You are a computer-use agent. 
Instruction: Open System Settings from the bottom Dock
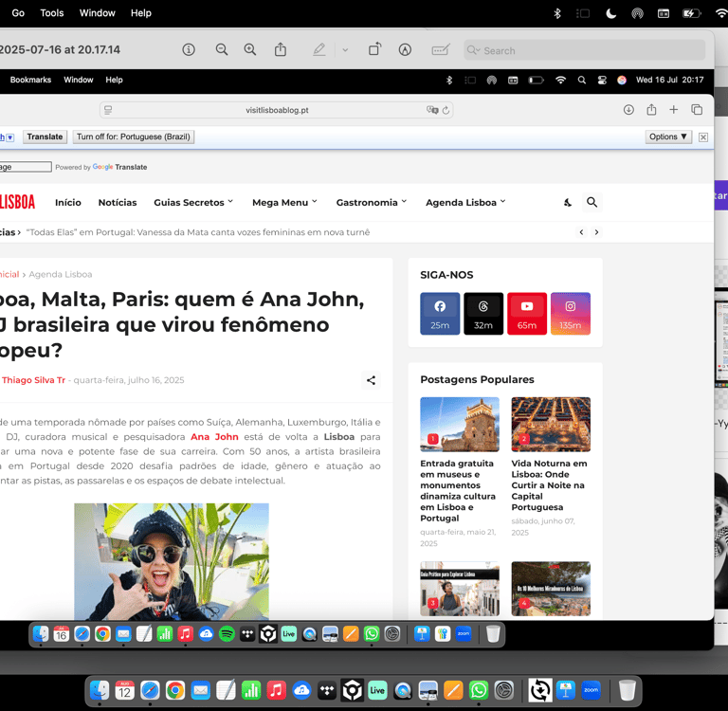(503, 690)
